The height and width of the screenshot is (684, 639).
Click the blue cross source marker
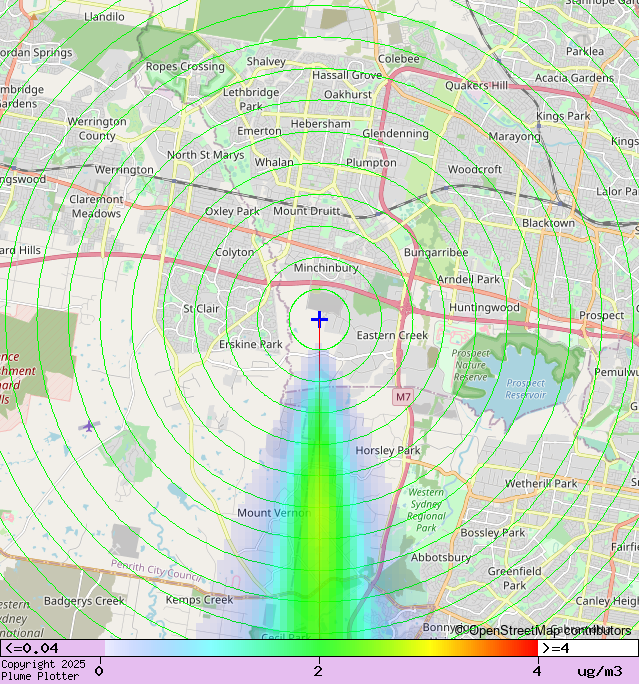click(319, 319)
